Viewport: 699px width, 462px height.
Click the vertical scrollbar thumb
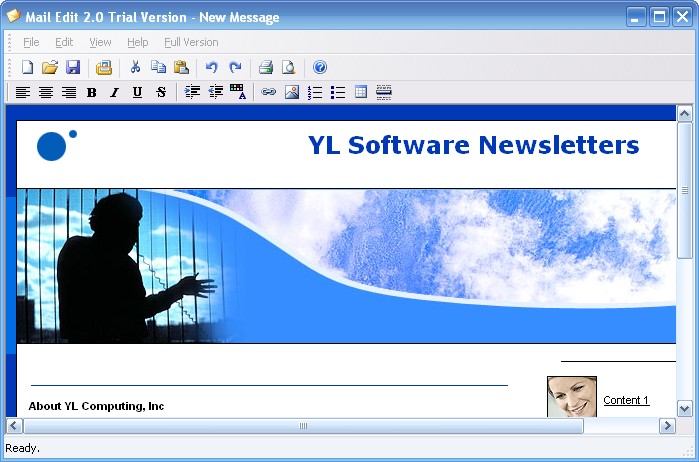pos(685,190)
